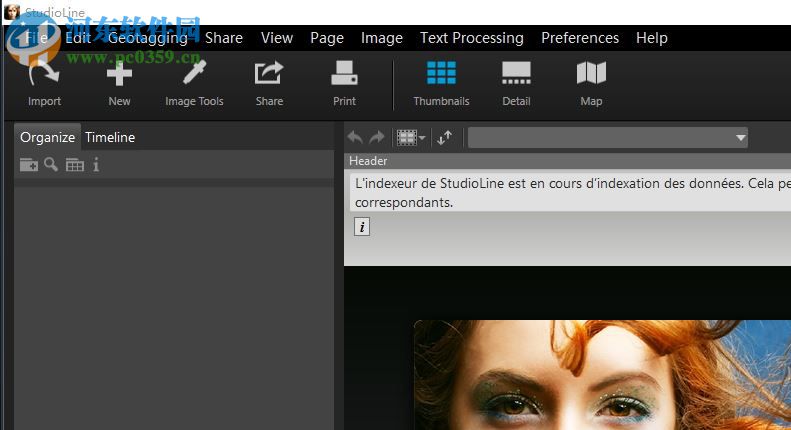Click the New plus icon
Image resolution: width=791 pixels, height=430 pixels.
(119, 83)
